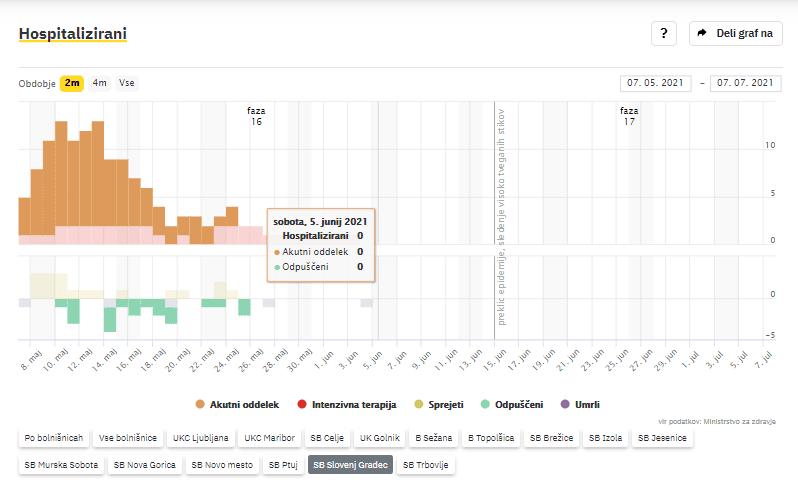Screen dimensions: 798x491
Task: Open the Hospitalizirani heading link
Action: click(73, 34)
